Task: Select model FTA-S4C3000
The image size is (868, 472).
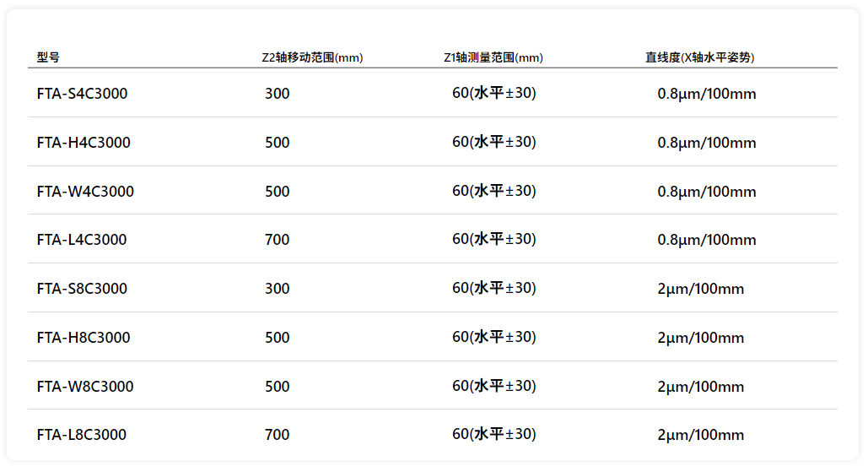Action: [x=83, y=94]
